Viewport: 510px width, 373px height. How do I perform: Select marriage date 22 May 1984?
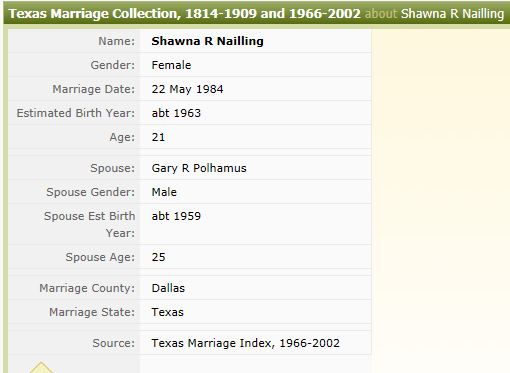pyautogui.click(x=187, y=89)
